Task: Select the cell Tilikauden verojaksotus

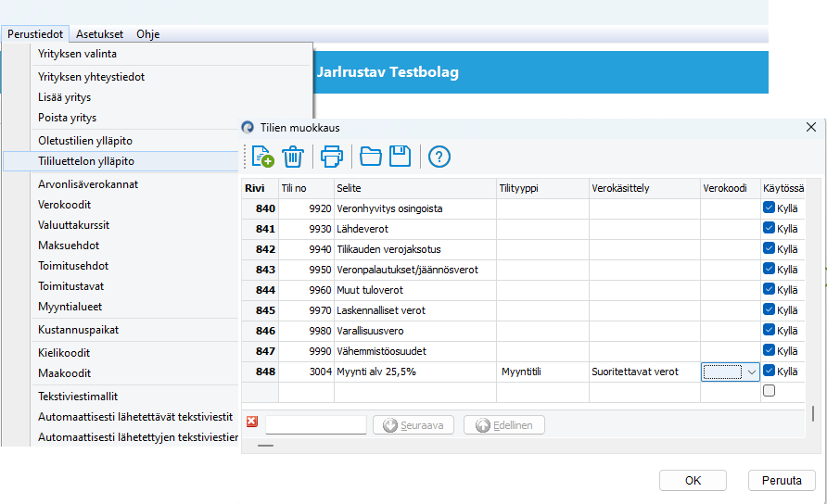Action: pos(415,249)
